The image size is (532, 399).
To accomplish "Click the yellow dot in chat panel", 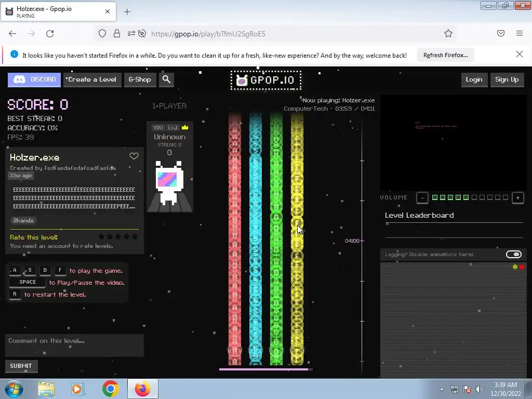I will pyautogui.click(x=515, y=267).
